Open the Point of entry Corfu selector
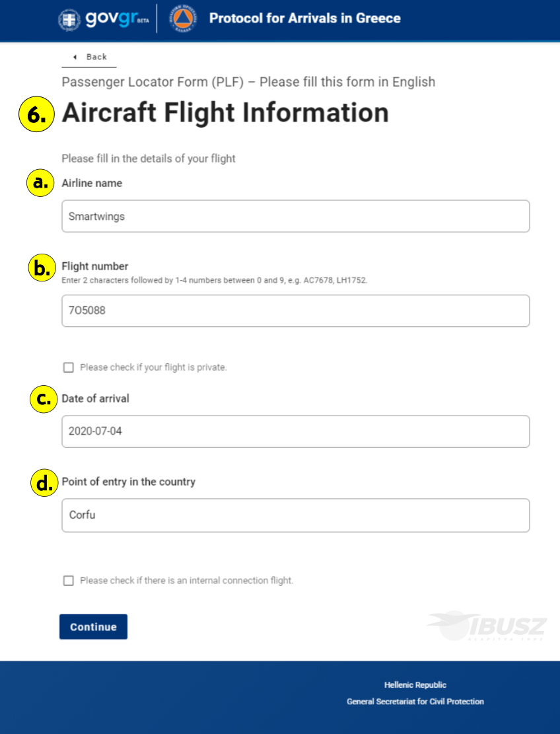This screenshot has width=560, height=734. (x=296, y=515)
